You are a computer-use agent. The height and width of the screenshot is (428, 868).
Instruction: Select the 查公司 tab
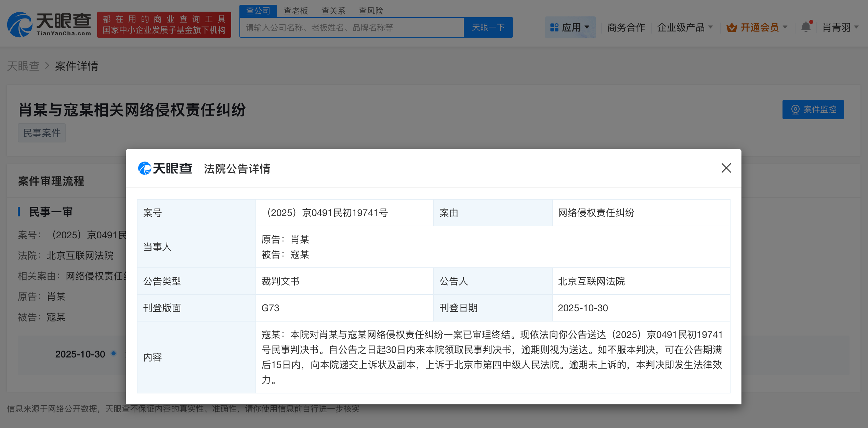258,11
